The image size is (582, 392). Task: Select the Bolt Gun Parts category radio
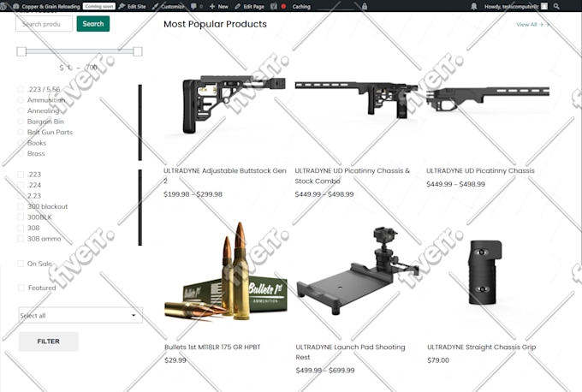click(21, 132)
